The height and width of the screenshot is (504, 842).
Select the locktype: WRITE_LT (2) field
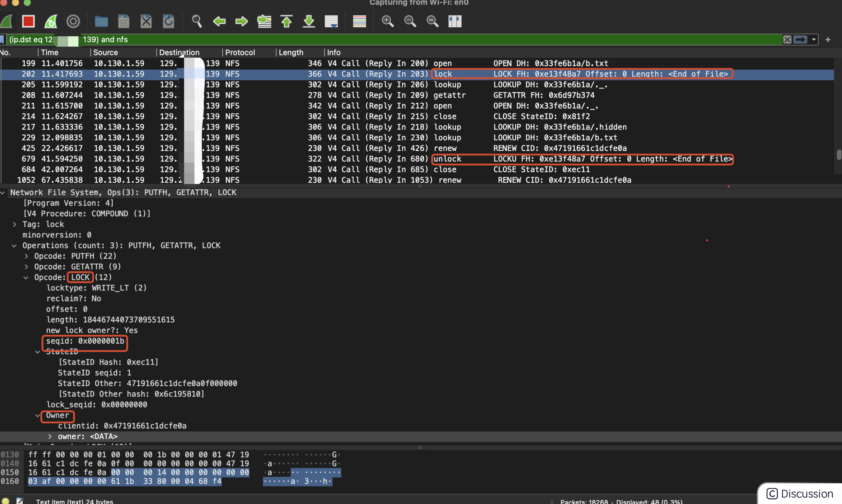click(x=97, y=288)
